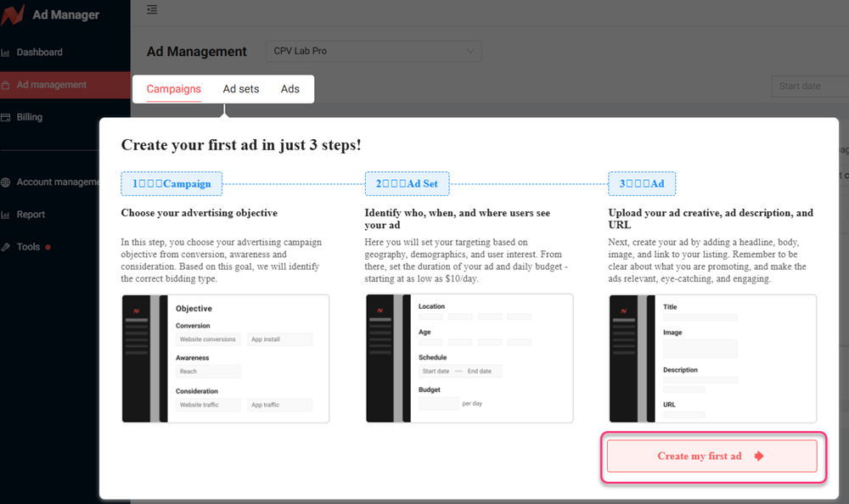Click the Start date input field

tap(811, 86)
